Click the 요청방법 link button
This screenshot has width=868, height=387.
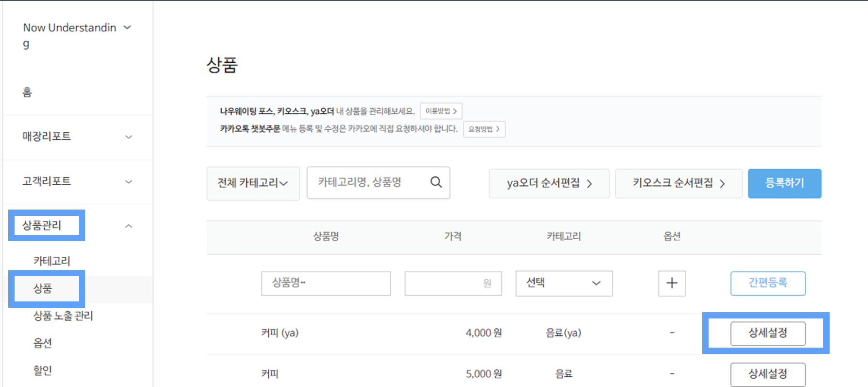pos(484,129)
